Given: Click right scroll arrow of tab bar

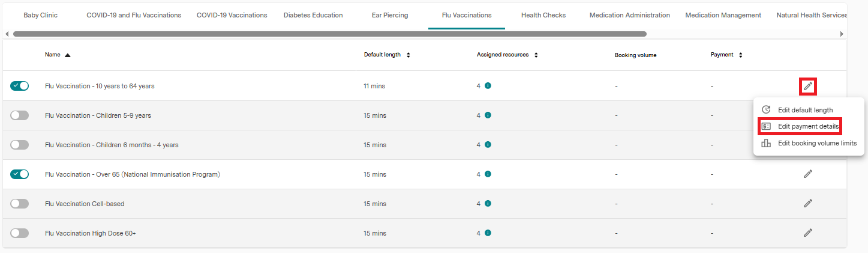Looking at the screenshot, I should click(842, 34).
